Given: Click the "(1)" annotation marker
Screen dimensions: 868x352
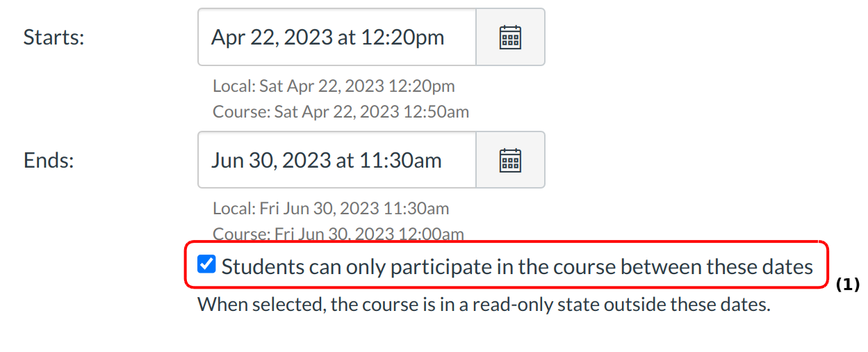Looking at the screenshot, I should pos(847,285).
